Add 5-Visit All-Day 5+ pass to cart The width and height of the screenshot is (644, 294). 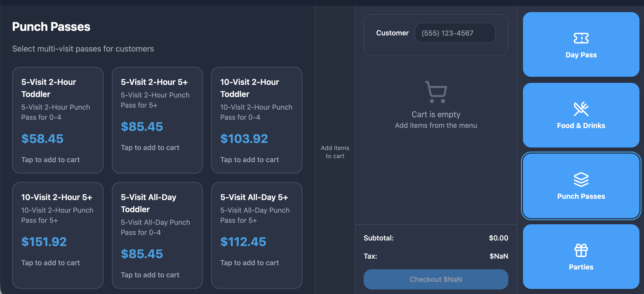point(257,235)
